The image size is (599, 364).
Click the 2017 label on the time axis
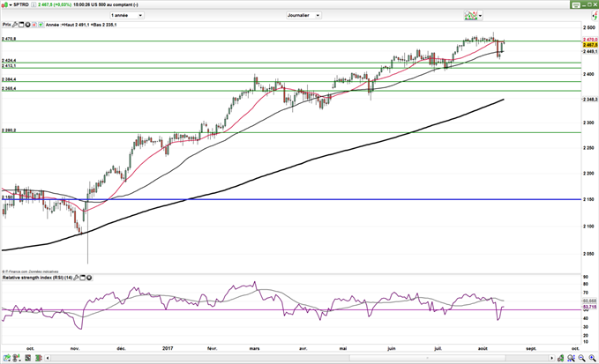coord(168,348)
